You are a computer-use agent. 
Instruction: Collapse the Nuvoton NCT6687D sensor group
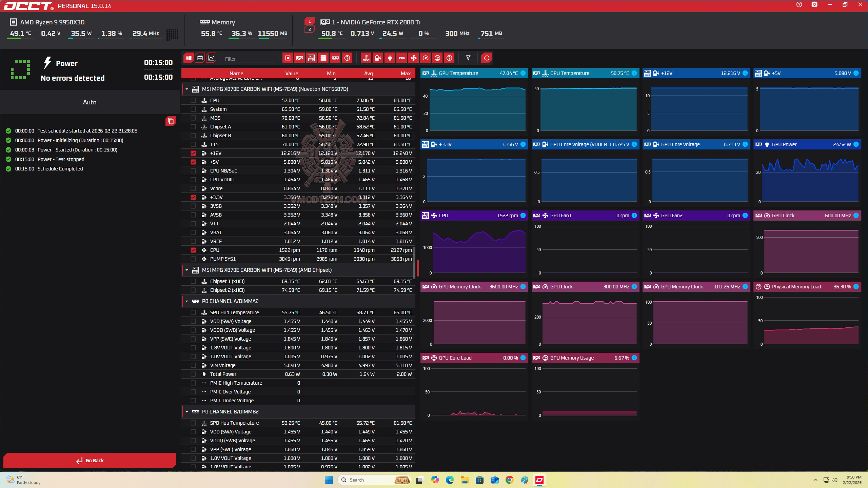[187, 89]
